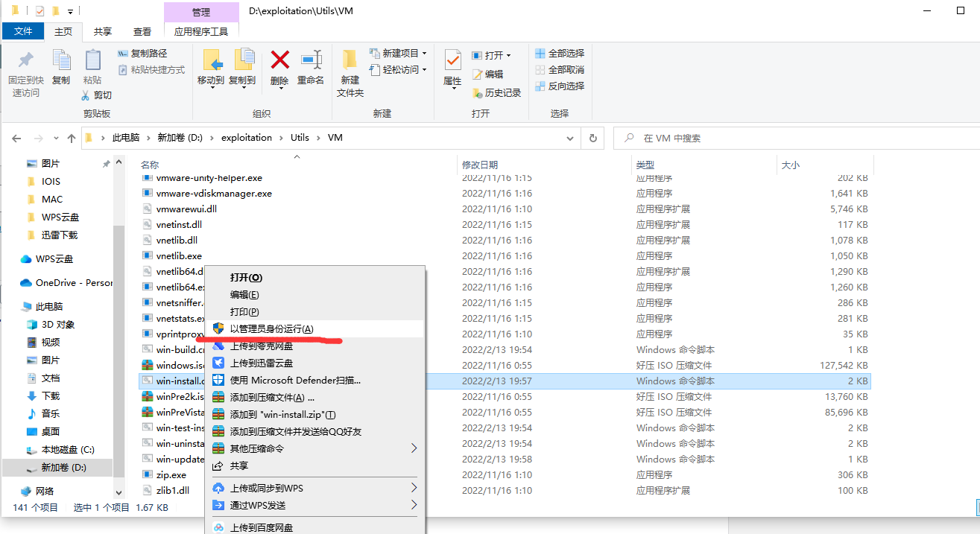The height and width of the screenshot is (534, 980).
Task: Expand 上传或同步到WPS submenu
Action: click(x=314, y=488)
